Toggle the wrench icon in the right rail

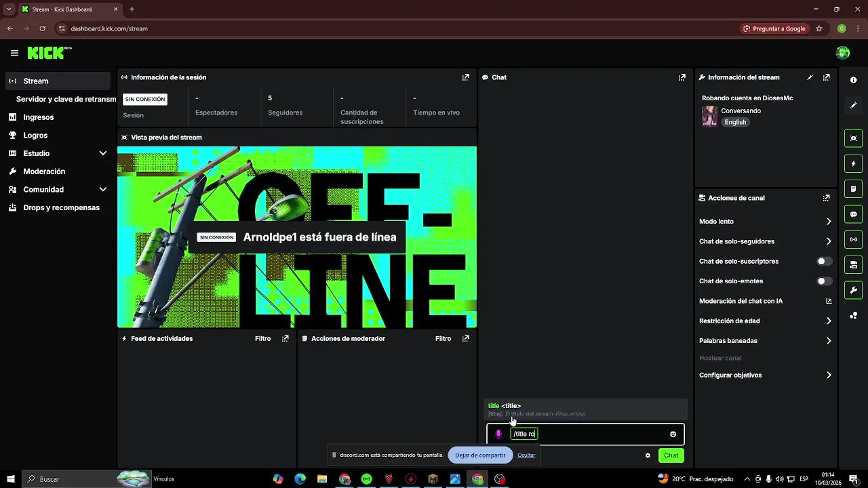853,290
